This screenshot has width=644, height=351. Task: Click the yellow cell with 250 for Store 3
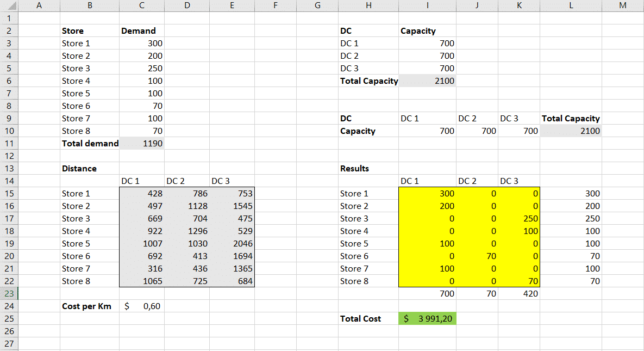coord(519,219)
